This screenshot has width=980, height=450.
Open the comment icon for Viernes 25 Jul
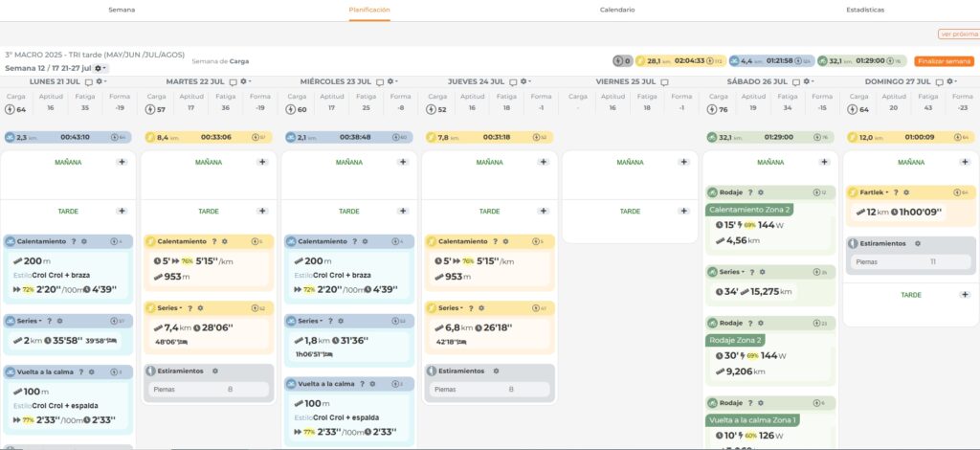[x=664, y=82]
